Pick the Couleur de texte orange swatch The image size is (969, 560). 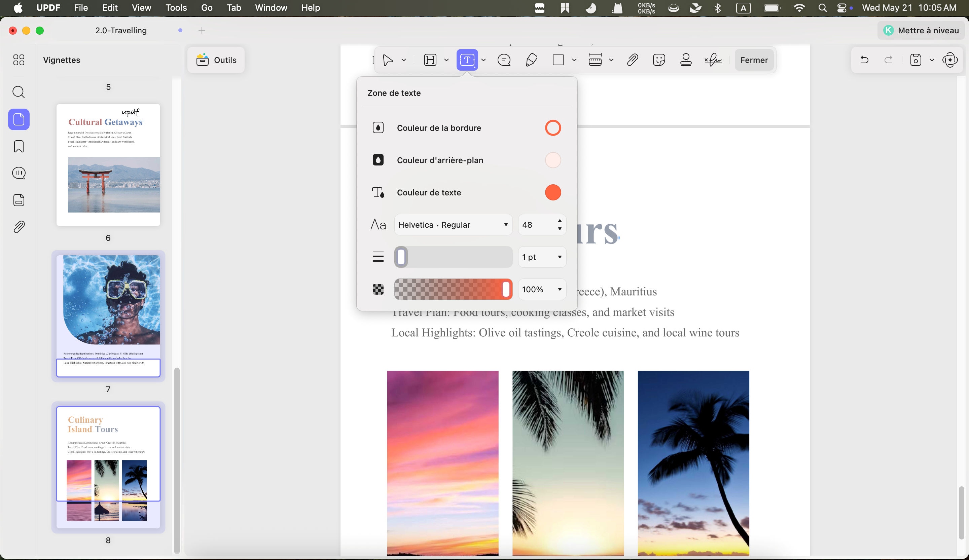[552, 193]
